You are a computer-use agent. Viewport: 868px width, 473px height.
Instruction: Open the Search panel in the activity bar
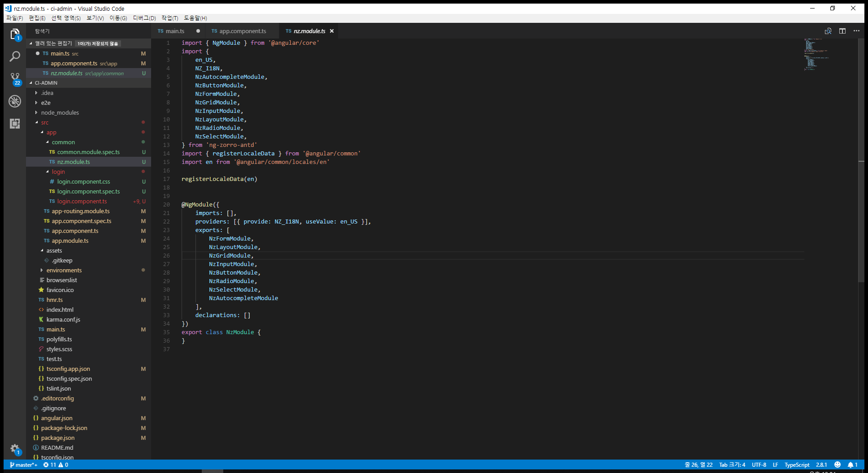(15, 56)
